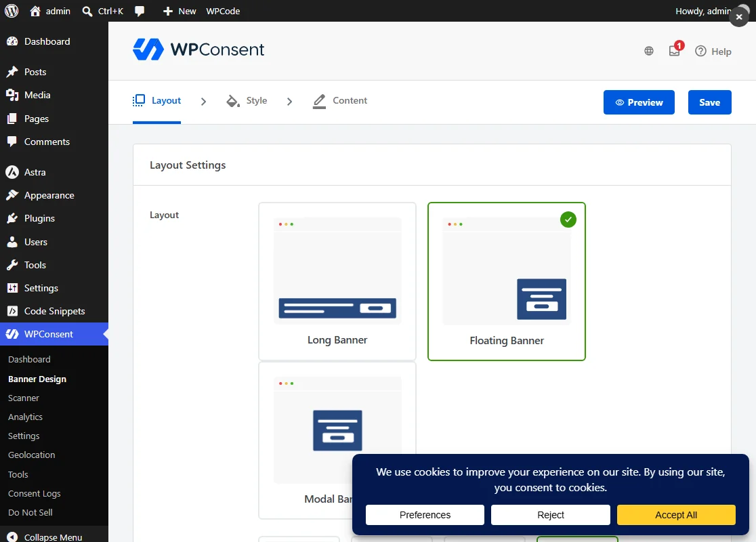Open the Scanner submenu link
The height and width of the screenshot is (542, 756).
pyautogui.click(x=24, y=398)
